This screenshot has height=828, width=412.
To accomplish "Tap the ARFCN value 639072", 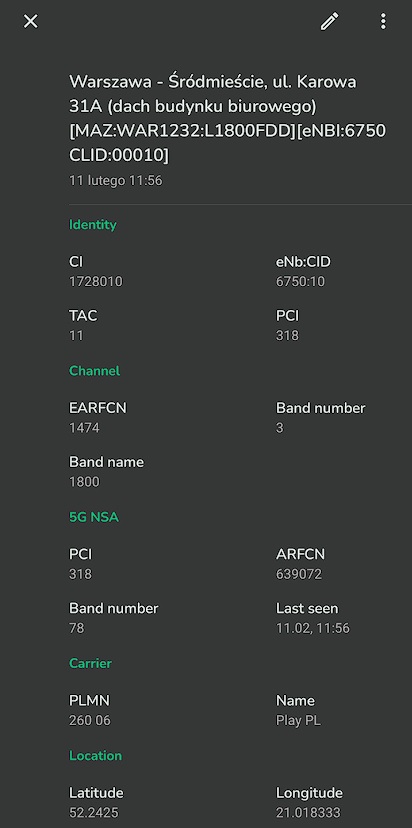I will pos(298,575).
